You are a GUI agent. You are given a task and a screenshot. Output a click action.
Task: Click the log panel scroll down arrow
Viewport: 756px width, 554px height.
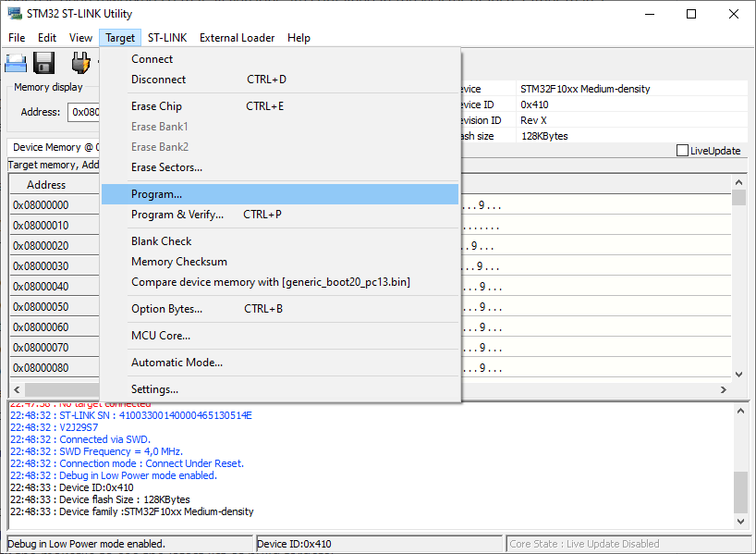tap(740, 522)
